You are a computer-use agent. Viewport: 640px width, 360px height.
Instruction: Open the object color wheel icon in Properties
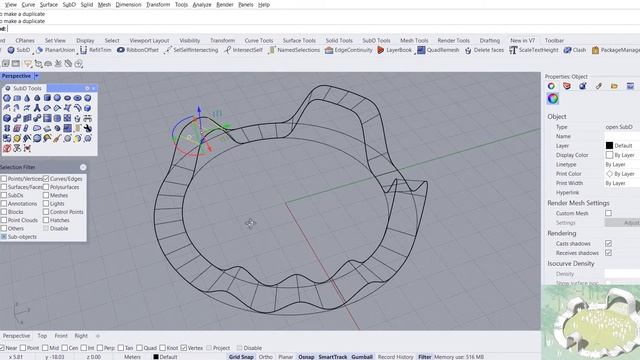tap(551, 86)
